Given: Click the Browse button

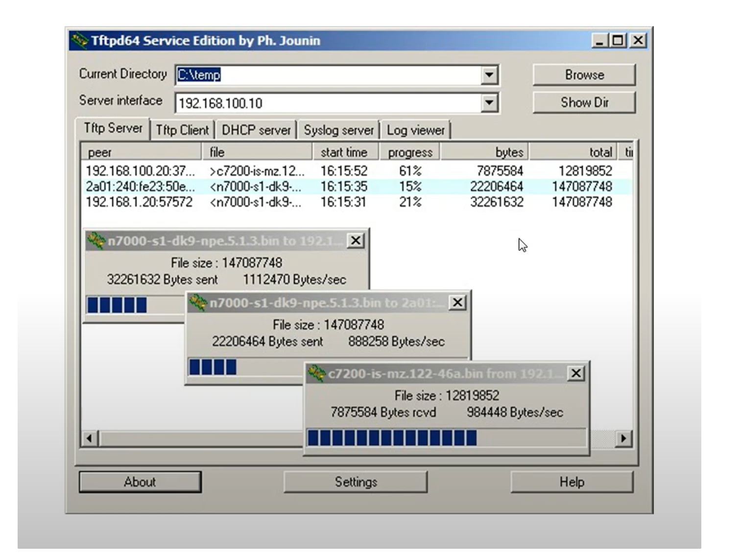Looking at the screenshot, I should (x=584, y=75).
